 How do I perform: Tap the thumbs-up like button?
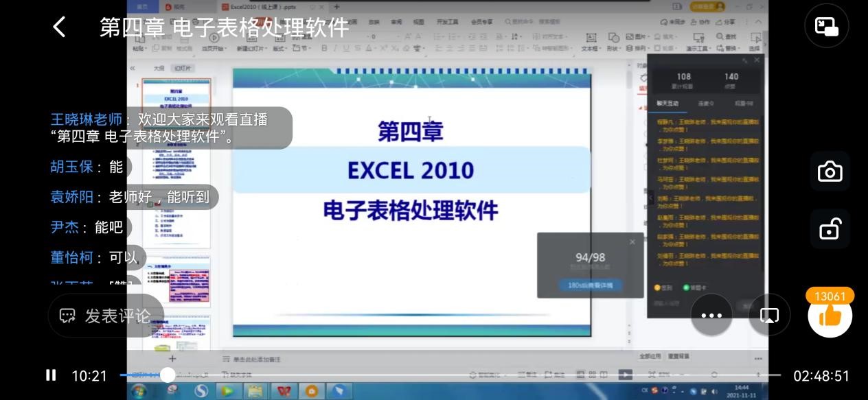pos(830,315)
